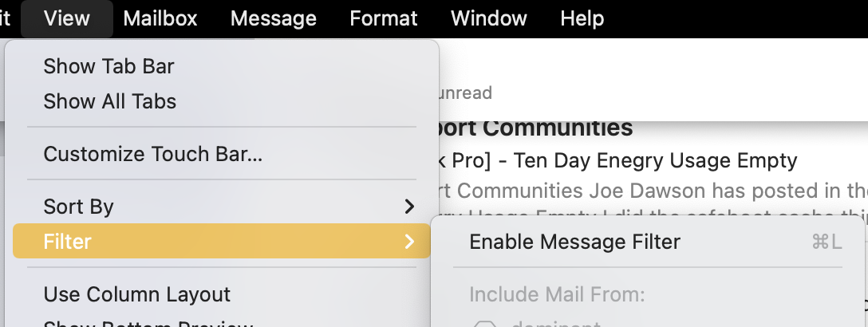
Task: Tick the dominant mailbox filter icon
Action: click(484, 324)
